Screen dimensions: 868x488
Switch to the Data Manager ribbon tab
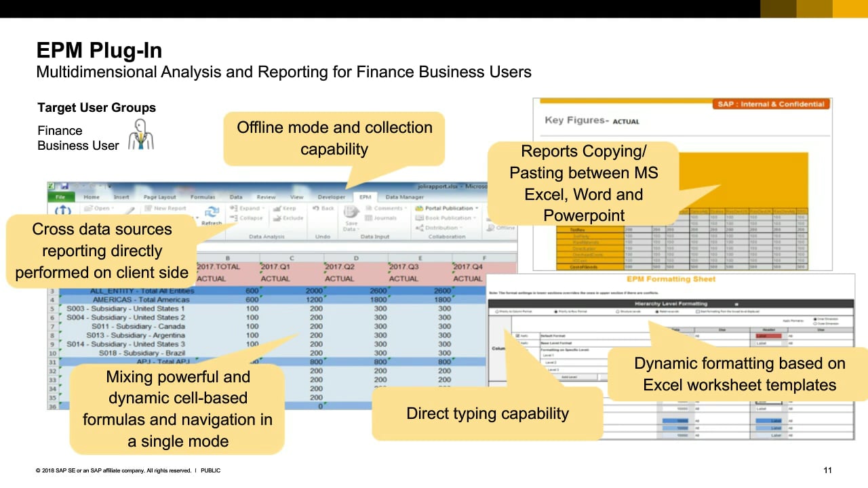click(404, 197)
